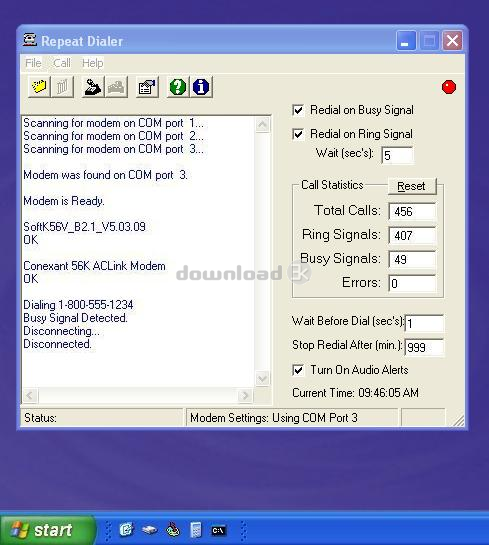Open the Windows start button
The image size is (489, 545).
coord(48,530)
